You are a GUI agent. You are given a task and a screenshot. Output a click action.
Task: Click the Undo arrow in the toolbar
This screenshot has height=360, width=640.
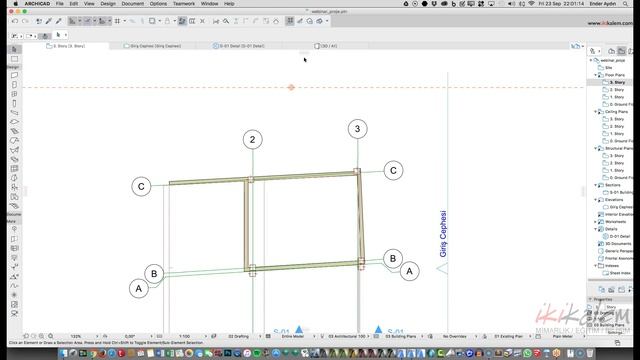coord(15,21)
